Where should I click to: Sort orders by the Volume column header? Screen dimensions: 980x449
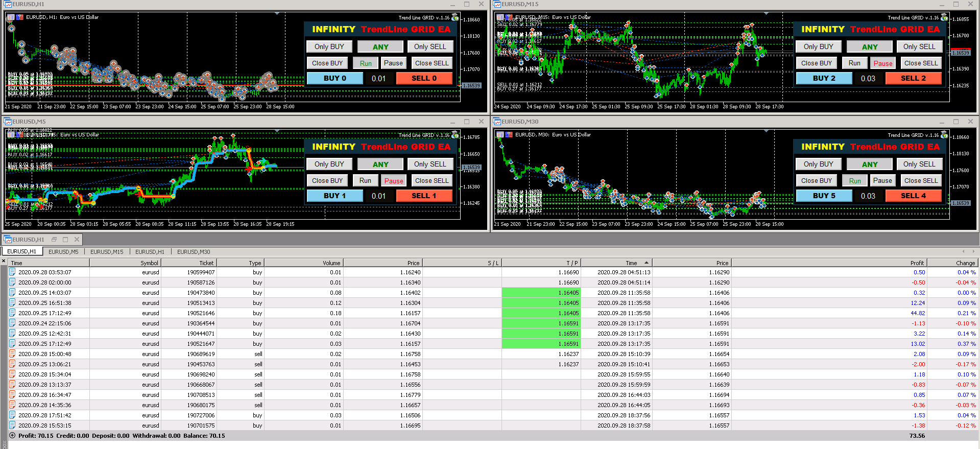click(x=303, y=263)
